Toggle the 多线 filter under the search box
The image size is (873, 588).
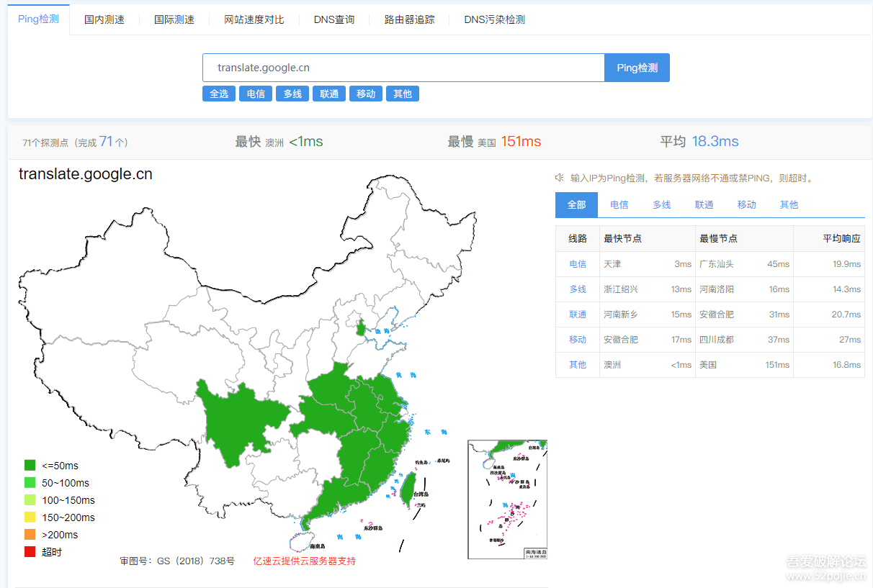292,94
